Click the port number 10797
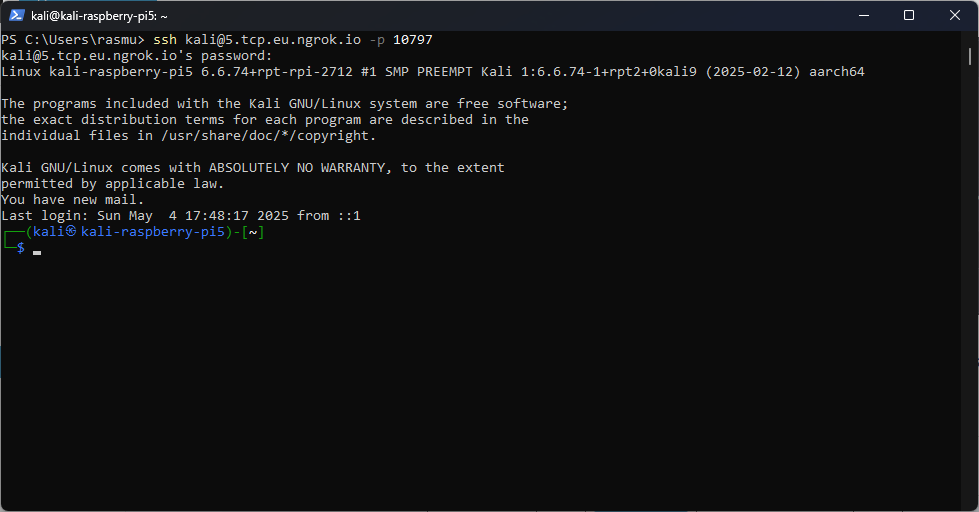The image size is (979, 512). click(412, 40)
